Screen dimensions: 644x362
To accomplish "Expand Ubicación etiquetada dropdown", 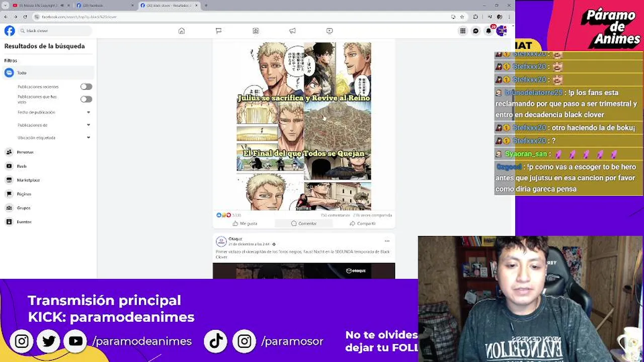I will (89, 137).
